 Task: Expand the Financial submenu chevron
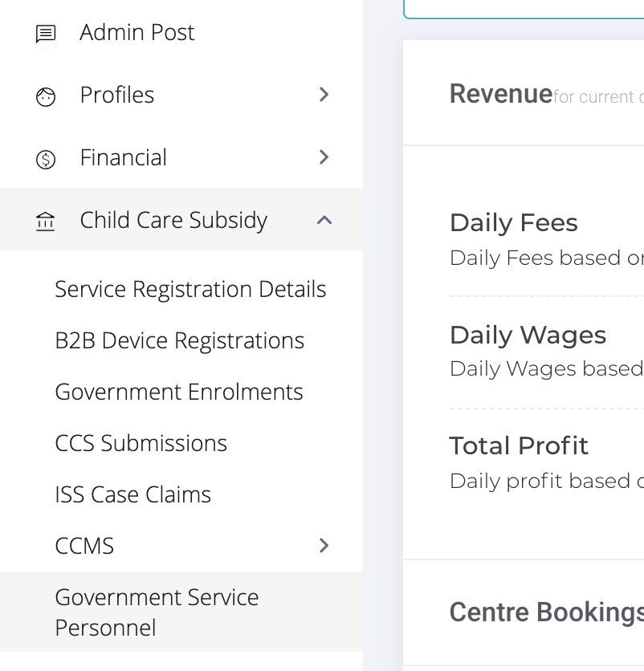coord(324,157)
